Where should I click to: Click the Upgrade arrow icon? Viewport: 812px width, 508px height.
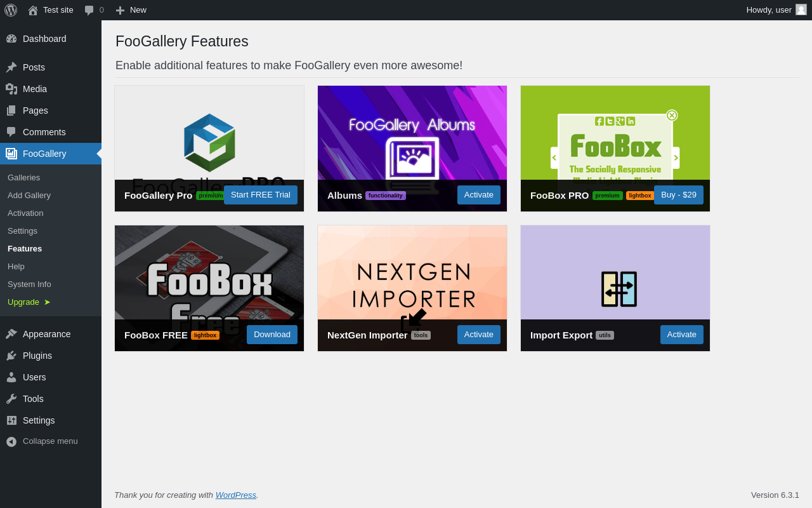(47, 302)
